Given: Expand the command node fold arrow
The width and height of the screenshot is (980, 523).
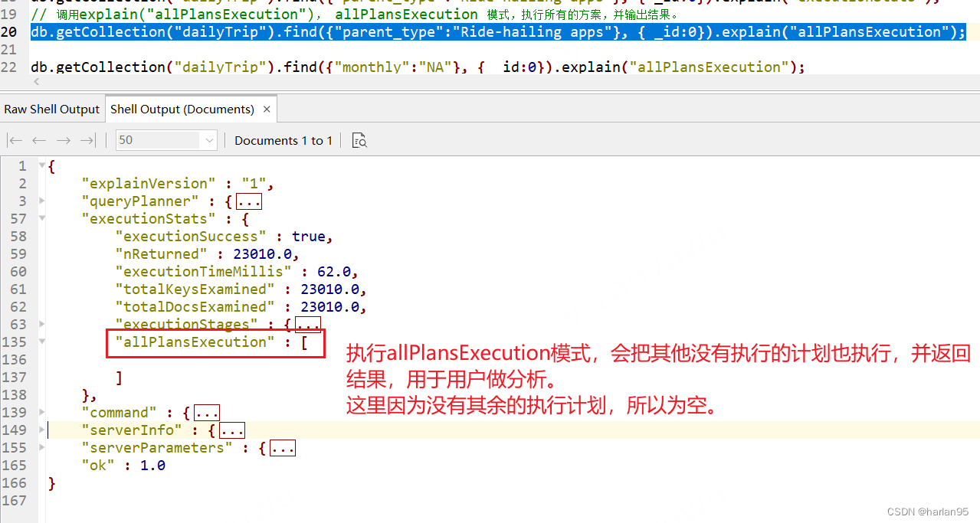Looking at the screenshot, I should [x=41, y=412].
